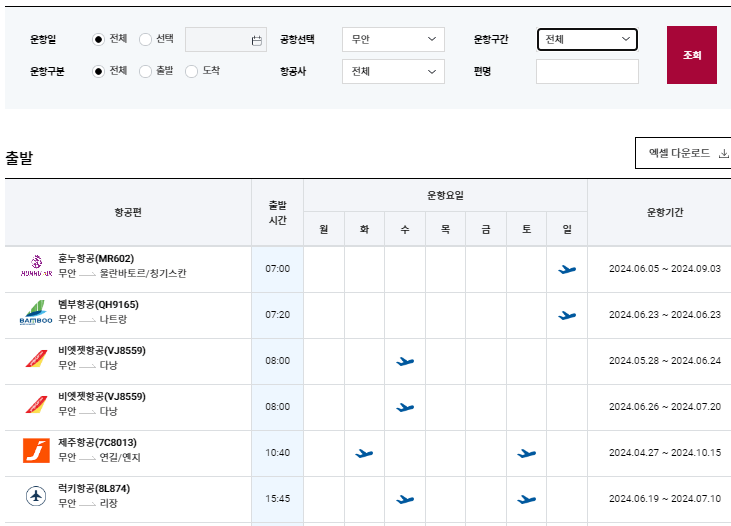Click period 2024.06.23 ~ 2024.06.23
731x526 pixels.
(x=665, y=315)
